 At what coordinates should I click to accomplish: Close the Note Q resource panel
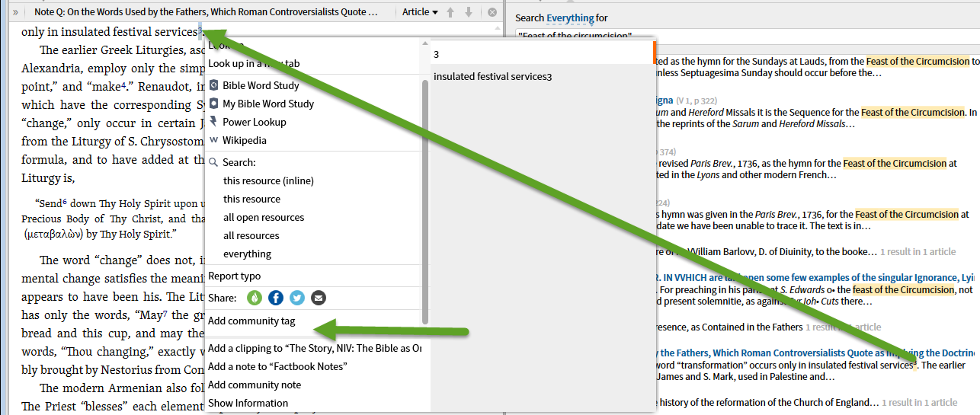(x=492, y=12)
